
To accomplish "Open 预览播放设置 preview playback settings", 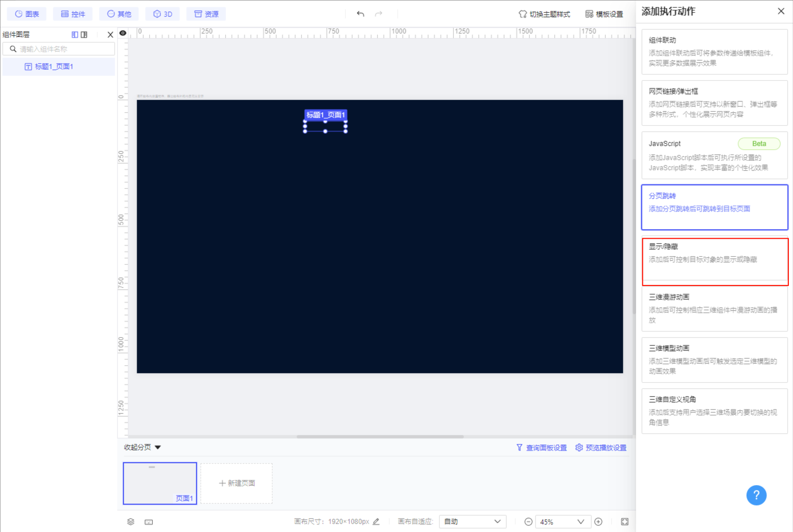I will point(601,448).
